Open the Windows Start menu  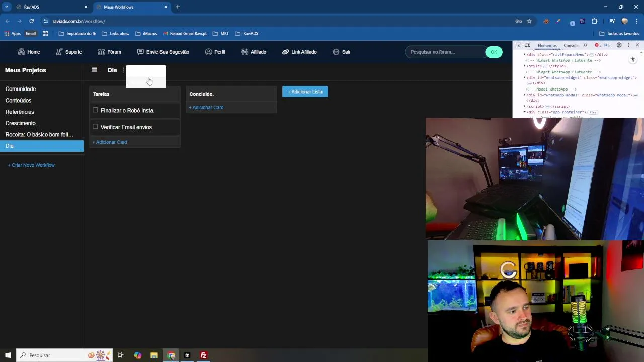pos(8,355)
